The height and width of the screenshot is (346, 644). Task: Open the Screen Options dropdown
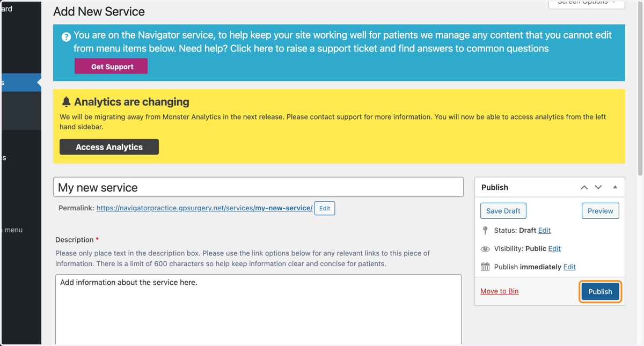(587, 3)
